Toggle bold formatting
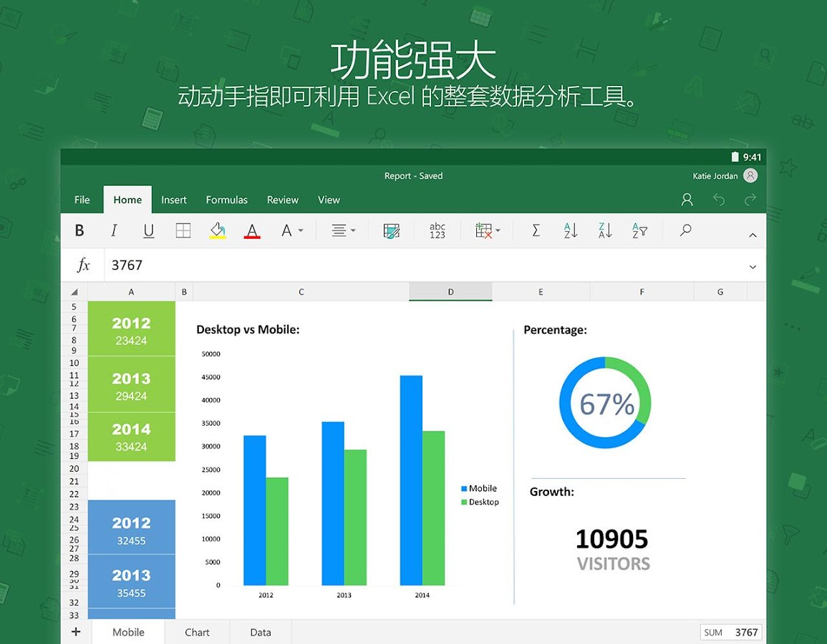This screenshot has height=644, width=827. click(x=79, y=230)
